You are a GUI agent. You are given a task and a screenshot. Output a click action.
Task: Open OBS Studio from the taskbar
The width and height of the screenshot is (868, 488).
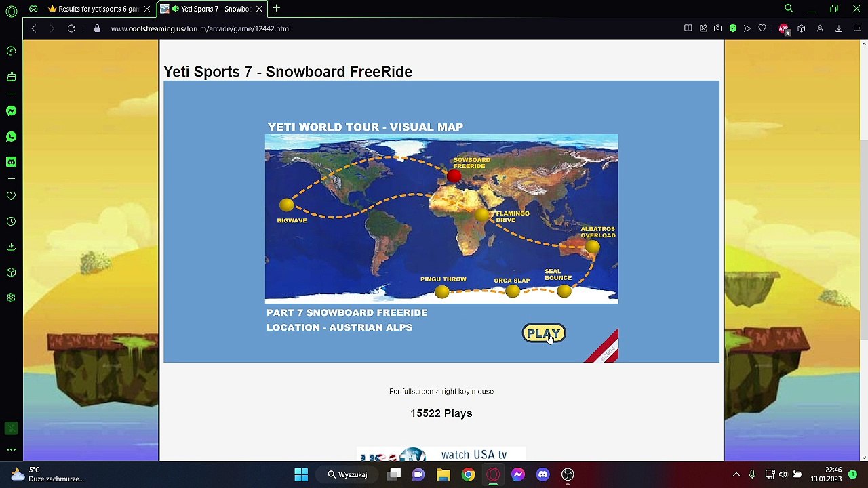568,474
